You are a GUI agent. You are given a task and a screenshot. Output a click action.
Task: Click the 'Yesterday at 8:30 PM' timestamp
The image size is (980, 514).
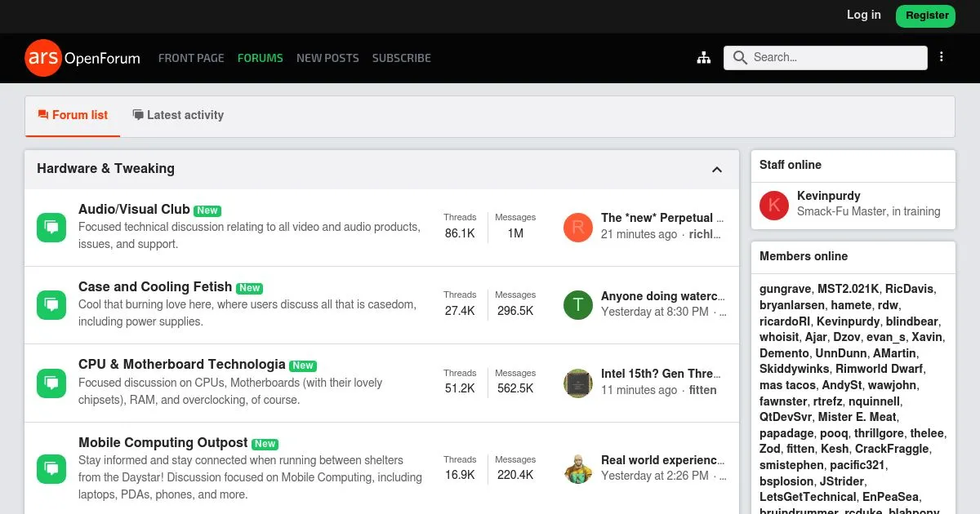click(x=655, y=312)
